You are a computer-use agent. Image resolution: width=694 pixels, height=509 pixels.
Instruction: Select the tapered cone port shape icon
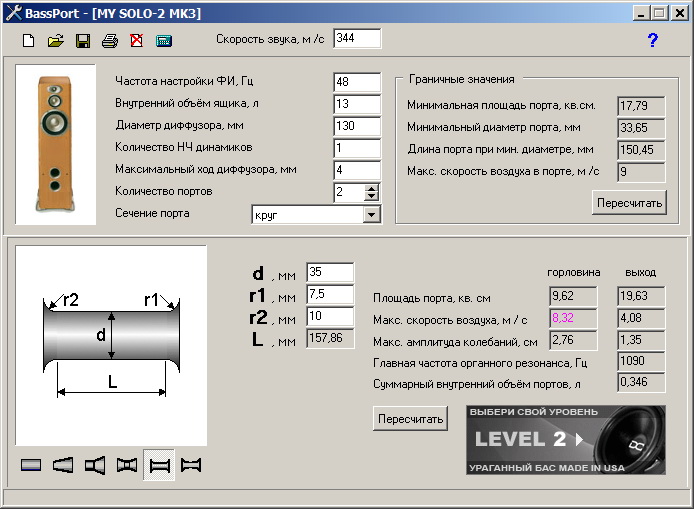[63, 465]
